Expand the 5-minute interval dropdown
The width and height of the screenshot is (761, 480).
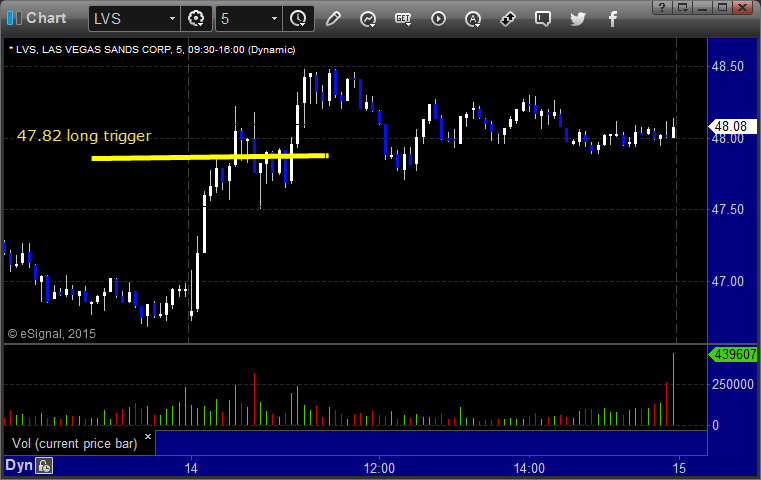(x=274, y=19)
